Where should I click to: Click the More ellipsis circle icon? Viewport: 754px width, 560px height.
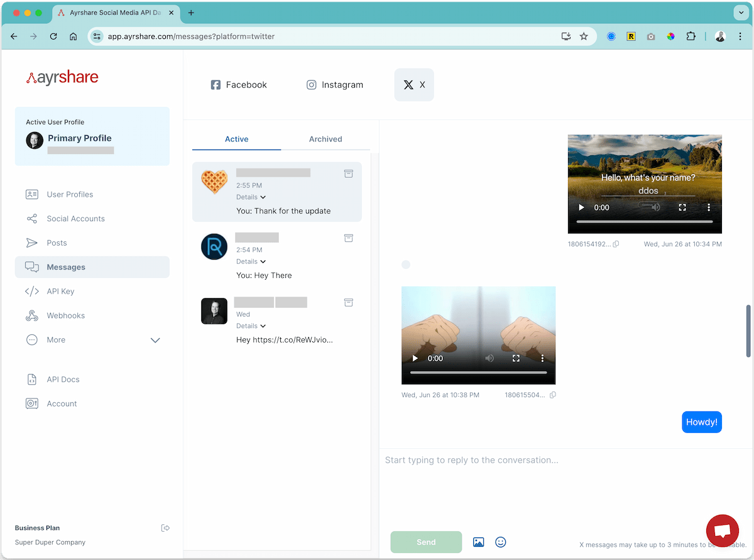[x=32, y=340]
